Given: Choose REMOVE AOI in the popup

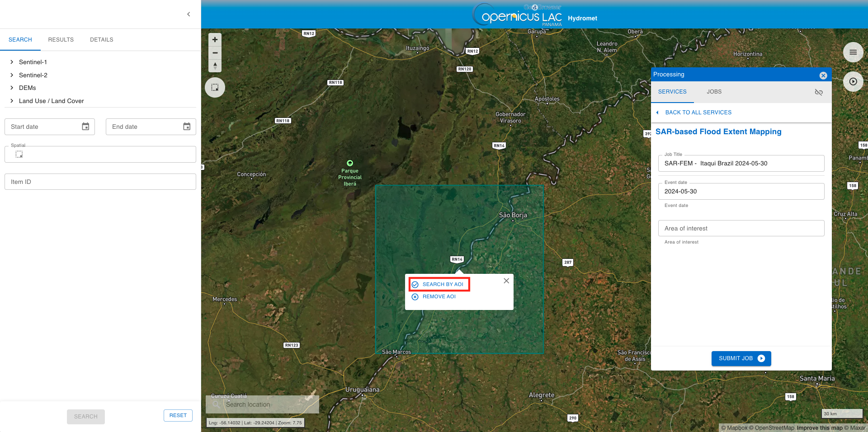Looking at the screenshot, I should 439,296.
